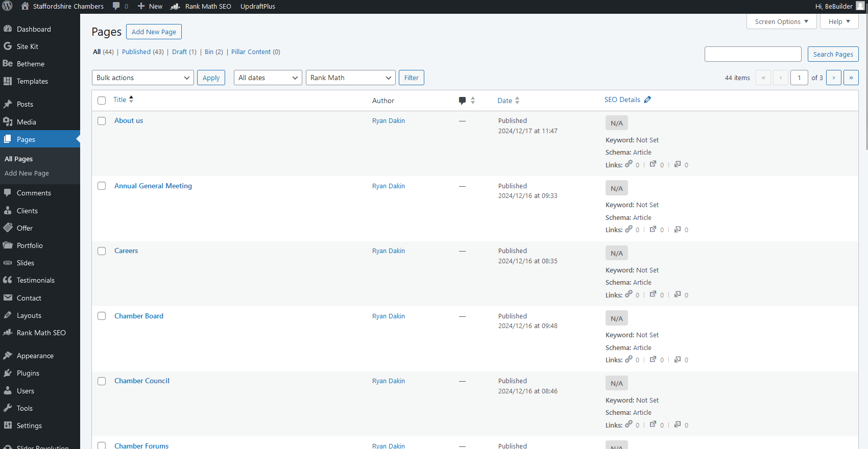Image resolution: width=868 pixels, height=449 pixels.
Task: Check the Careers row checkbox
Action: click(x=102, y=251)
